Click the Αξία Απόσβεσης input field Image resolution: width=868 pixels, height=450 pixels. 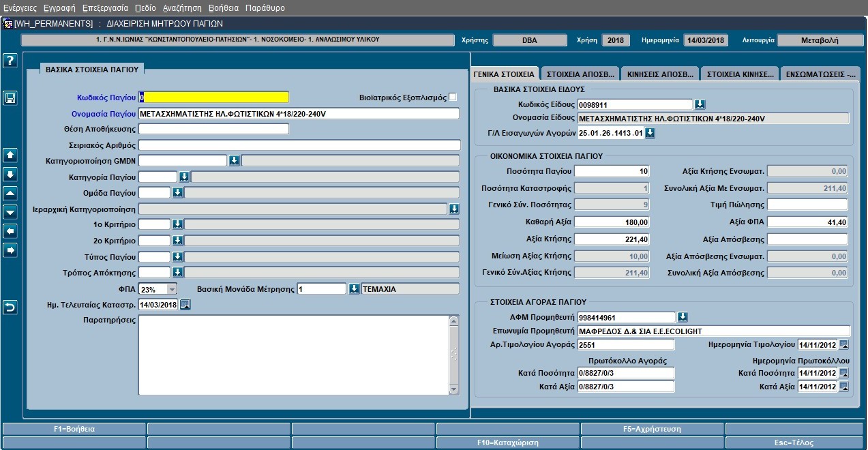click(x=807, y=239)
